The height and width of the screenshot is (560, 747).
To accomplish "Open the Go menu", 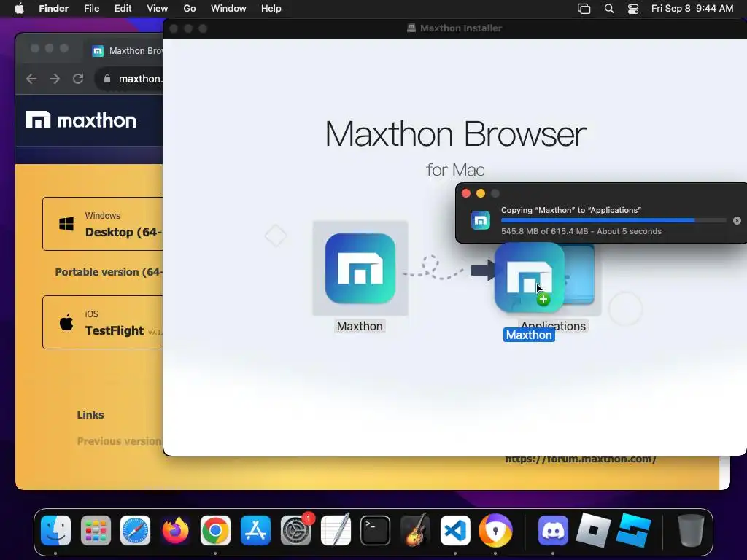I will (x=190, y=9).
